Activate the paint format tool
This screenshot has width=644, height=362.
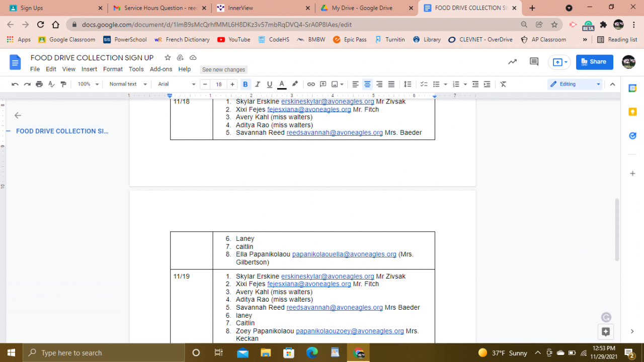coord(63,84)
